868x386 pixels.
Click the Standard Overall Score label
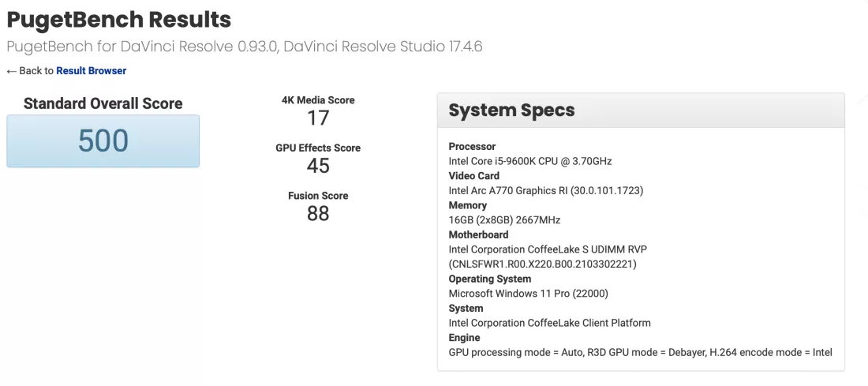click(x=103, y=103)
